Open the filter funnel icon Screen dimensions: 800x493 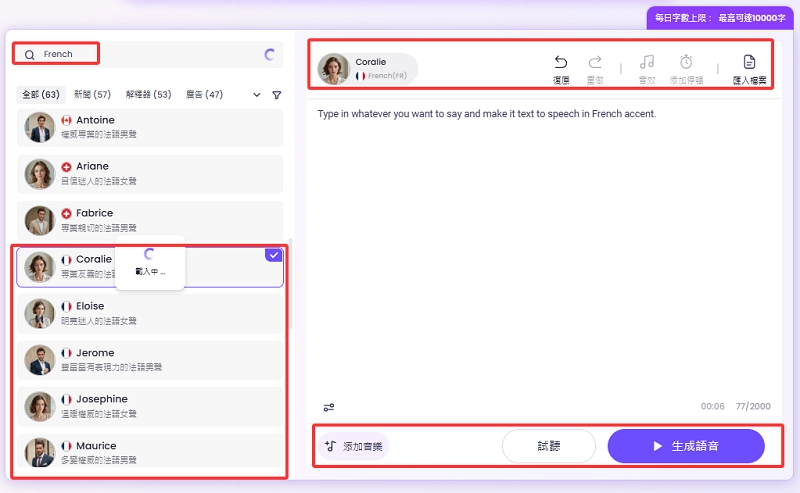point(277,95)
